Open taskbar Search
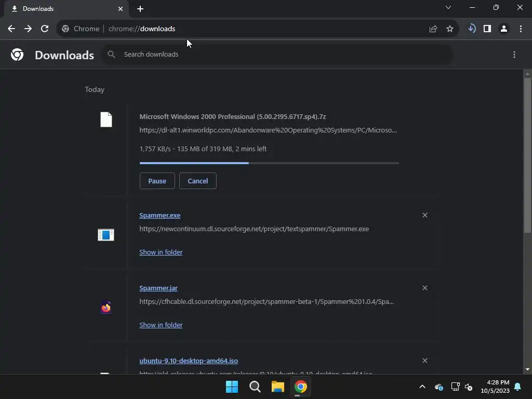This screenshot has width=532, height=399. (255, 387)
